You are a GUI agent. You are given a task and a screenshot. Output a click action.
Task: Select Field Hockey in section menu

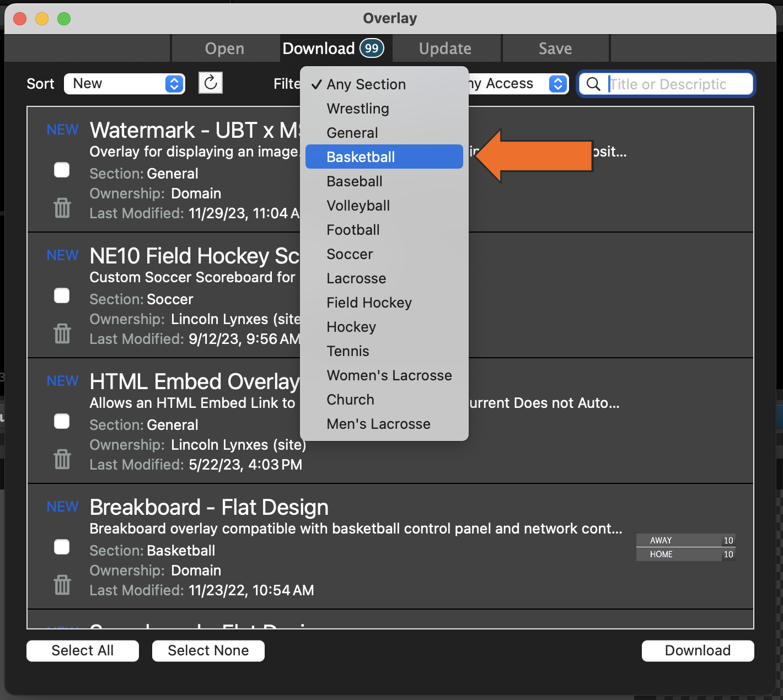pos(369,303)
